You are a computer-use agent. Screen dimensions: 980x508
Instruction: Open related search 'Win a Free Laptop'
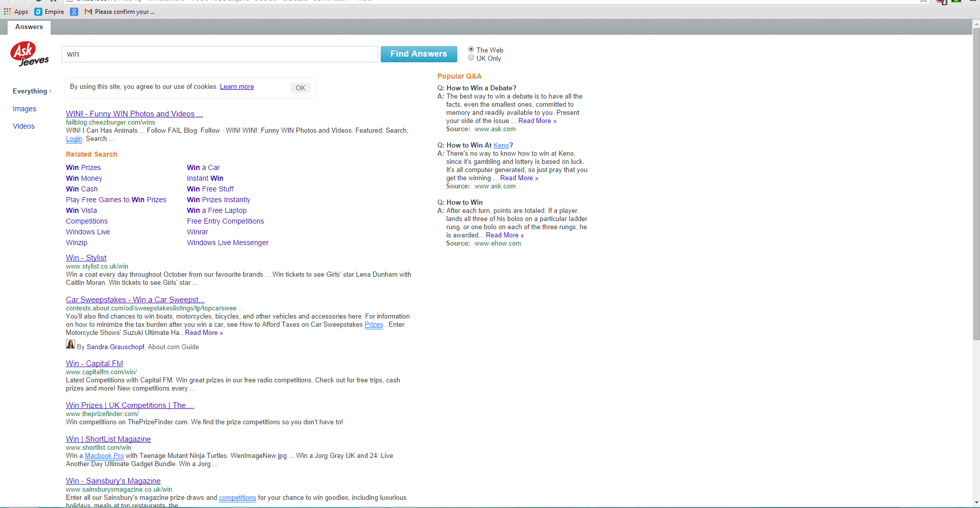pyautogui.click(x=217, y=210)
